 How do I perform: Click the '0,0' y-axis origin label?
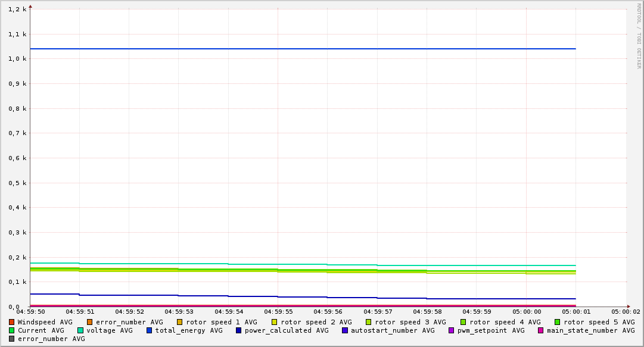pos(14,307)
